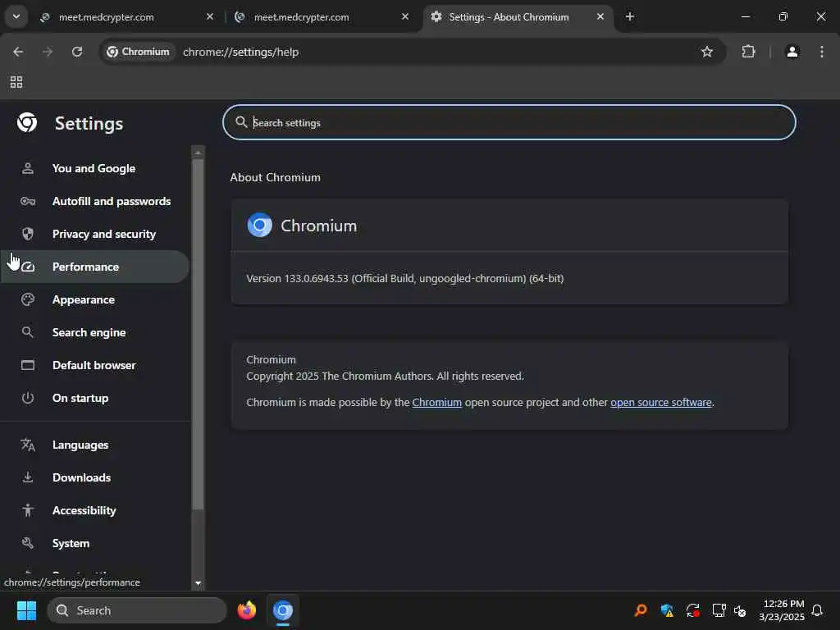
Task: Open Appearance settings
Action: coord(94,299)
